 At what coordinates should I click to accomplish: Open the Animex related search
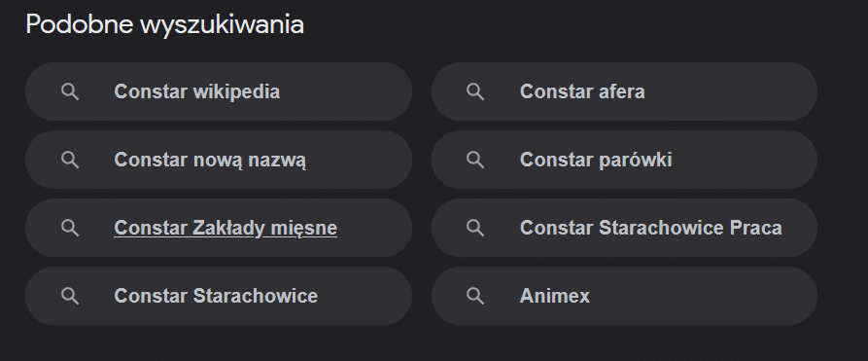(x=555, y=296)
